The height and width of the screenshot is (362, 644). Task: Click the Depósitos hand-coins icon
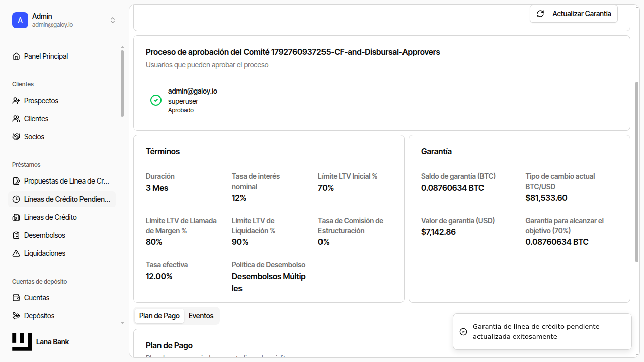point(16,316)
